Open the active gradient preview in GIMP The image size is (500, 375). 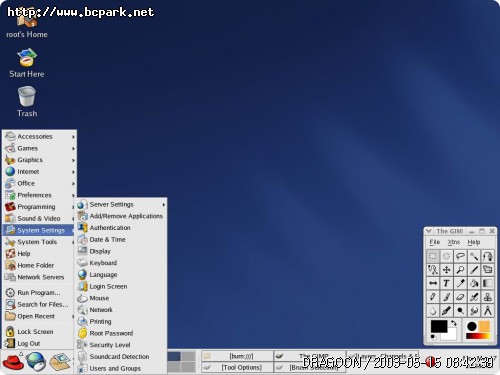click(x=478, y=336)
